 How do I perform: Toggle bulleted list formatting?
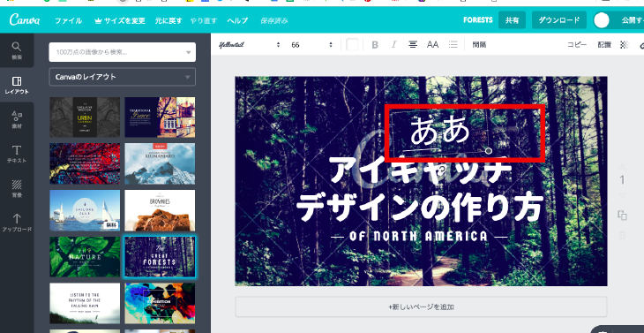pos(453,44)
